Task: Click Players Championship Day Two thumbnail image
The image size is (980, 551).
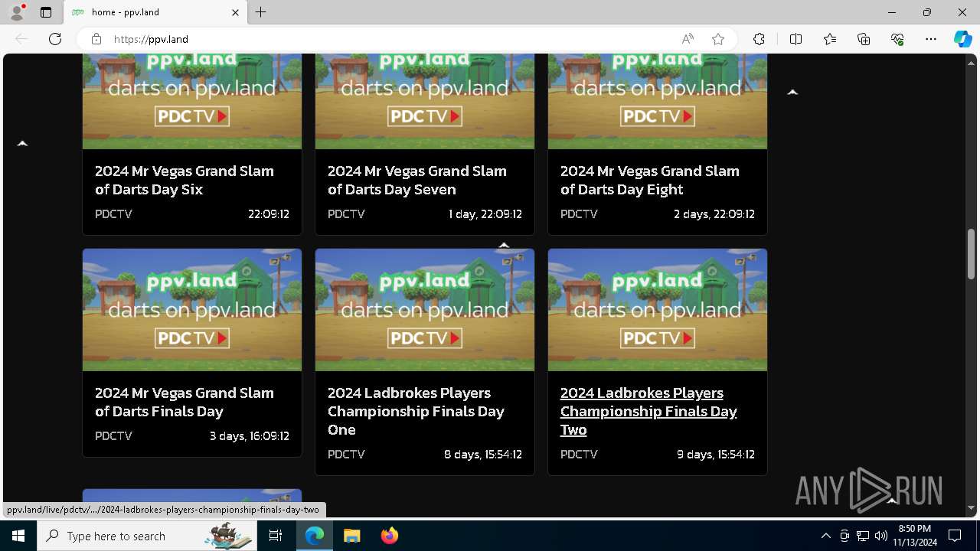Action: [x=658, y=310]
